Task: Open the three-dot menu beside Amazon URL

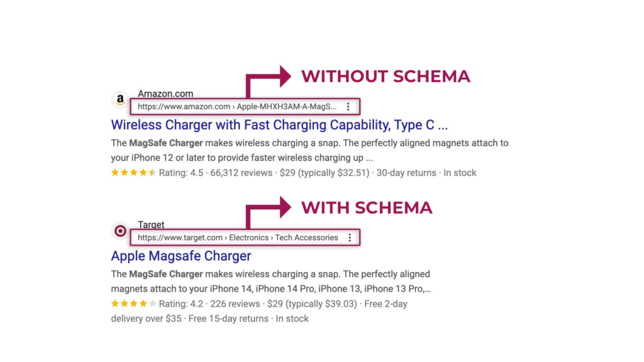Action: click(348, 107)
